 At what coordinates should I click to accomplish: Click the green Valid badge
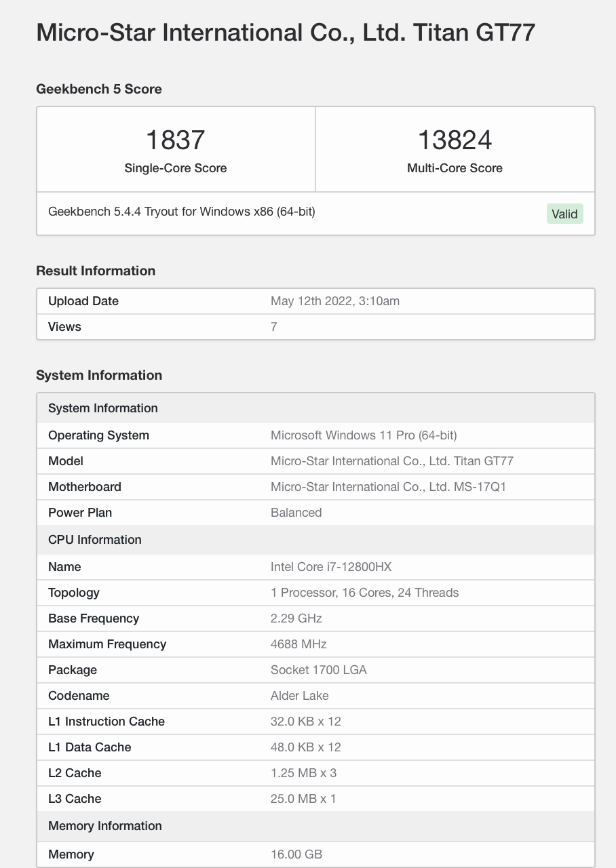point(564,214)
